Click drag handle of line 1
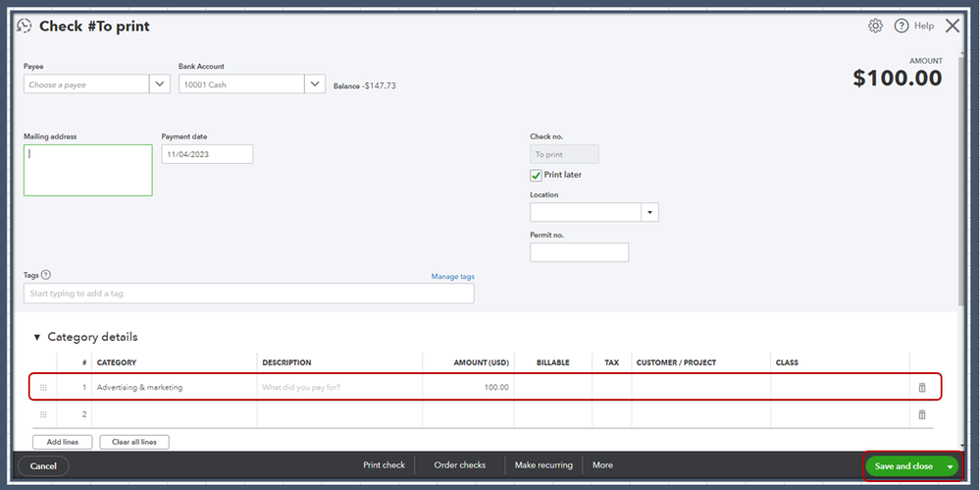 43,387
